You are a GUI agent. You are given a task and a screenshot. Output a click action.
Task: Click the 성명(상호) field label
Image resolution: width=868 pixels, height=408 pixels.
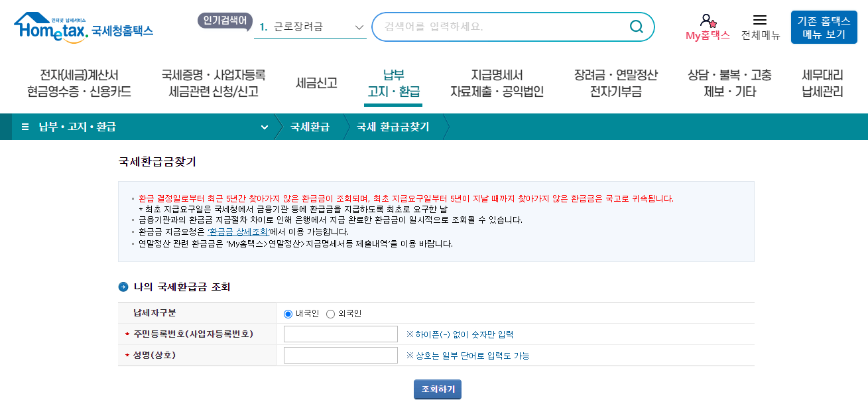pyautogui.click(x=155, y=355)
